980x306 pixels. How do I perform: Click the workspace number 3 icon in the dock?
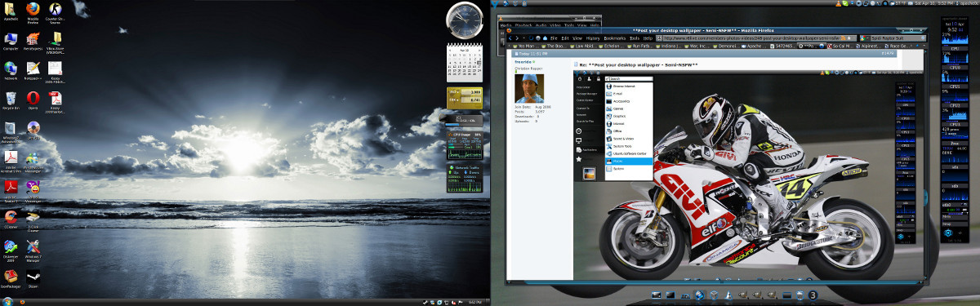pos(813,295)
